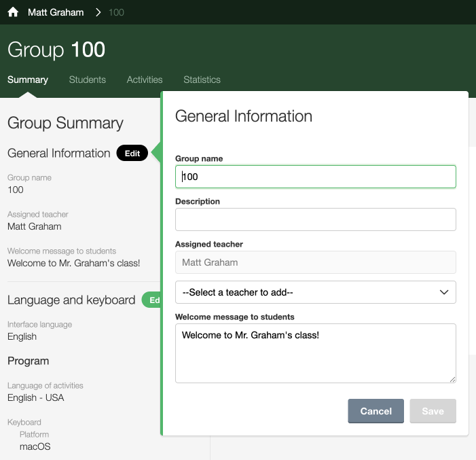Switch to the Summary tab

tap(28, 79)
